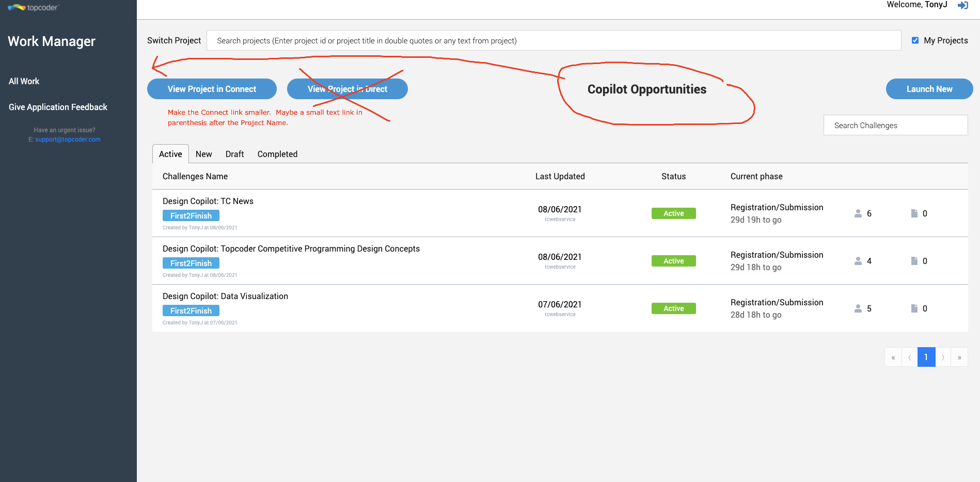The image size is (980, 482).
Task: Open Design Copilot: TC News challenge
Action: [x=208, y=201]
